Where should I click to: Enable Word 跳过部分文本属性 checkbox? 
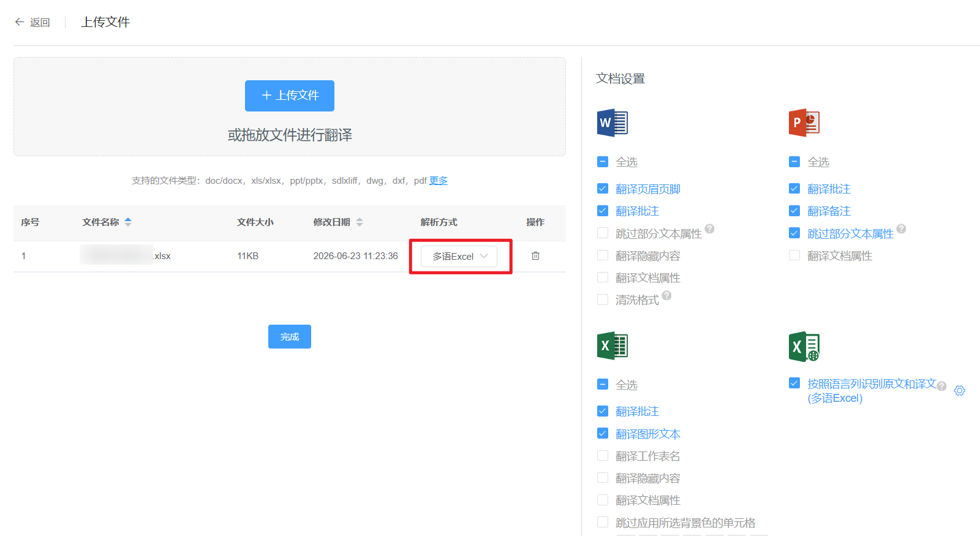pos(603,233)
